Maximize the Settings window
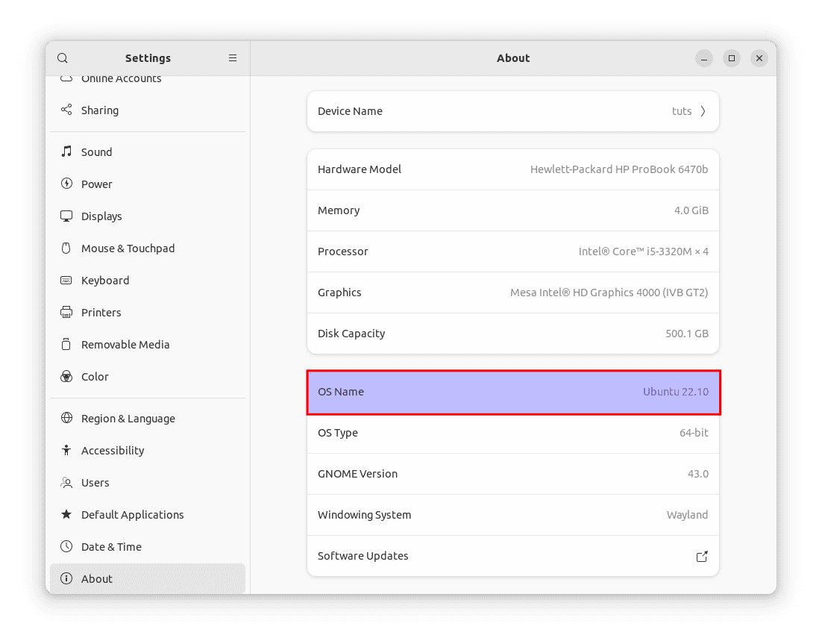The image size is (822, 644). click(x=731, y=58)
